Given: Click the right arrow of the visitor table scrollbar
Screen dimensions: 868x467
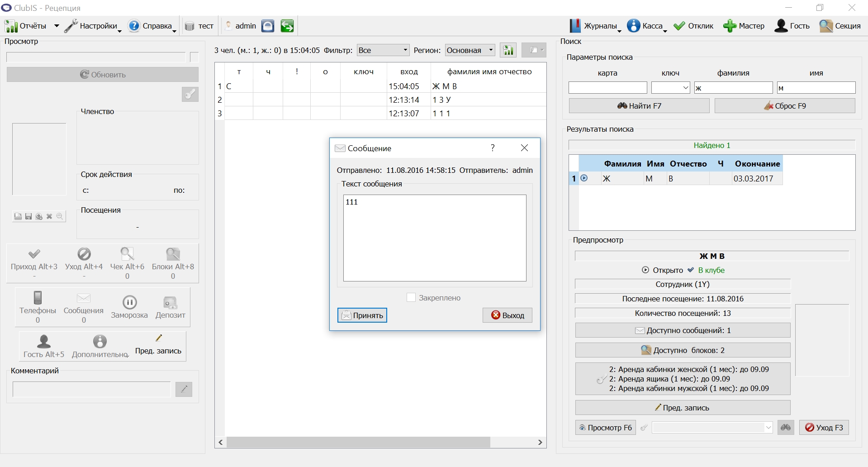Looking at the screenshot, I should point(540,442).
